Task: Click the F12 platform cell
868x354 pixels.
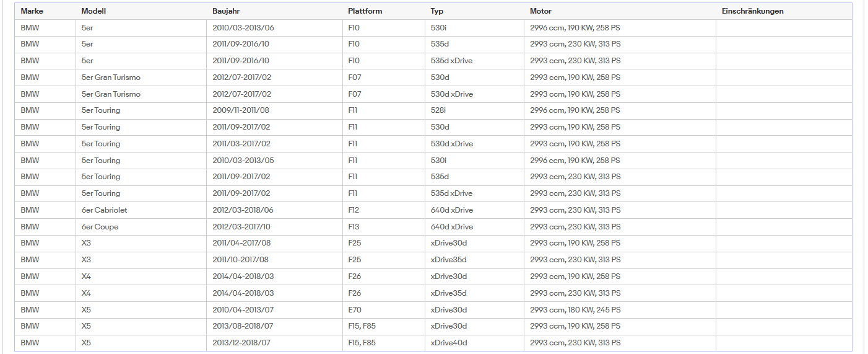Action: (384, 210)
